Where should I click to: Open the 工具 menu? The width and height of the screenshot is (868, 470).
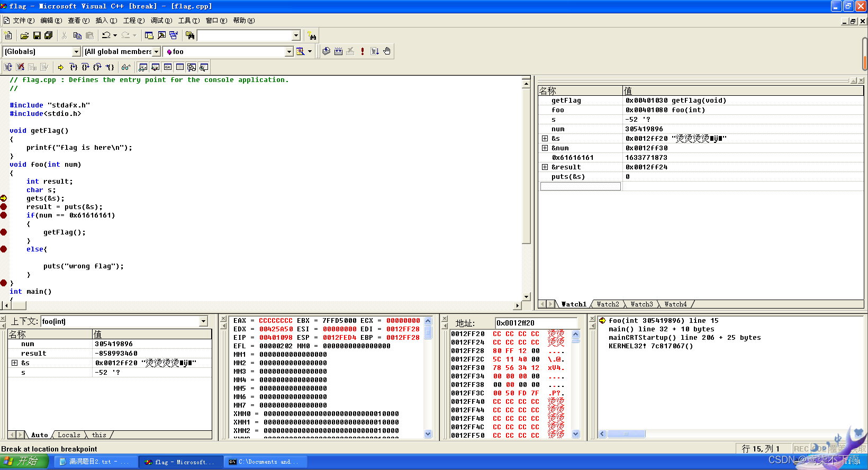tap(188, 21)
